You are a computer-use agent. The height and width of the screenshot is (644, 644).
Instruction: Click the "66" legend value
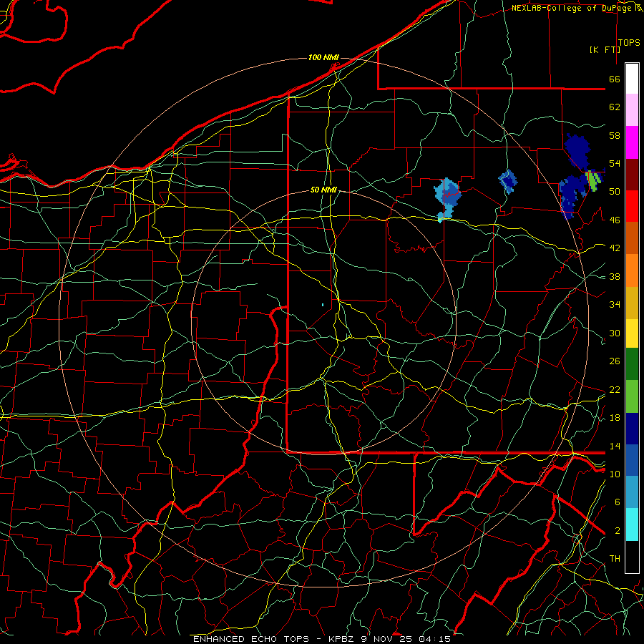pyautogui.click(x=615, y=79)
